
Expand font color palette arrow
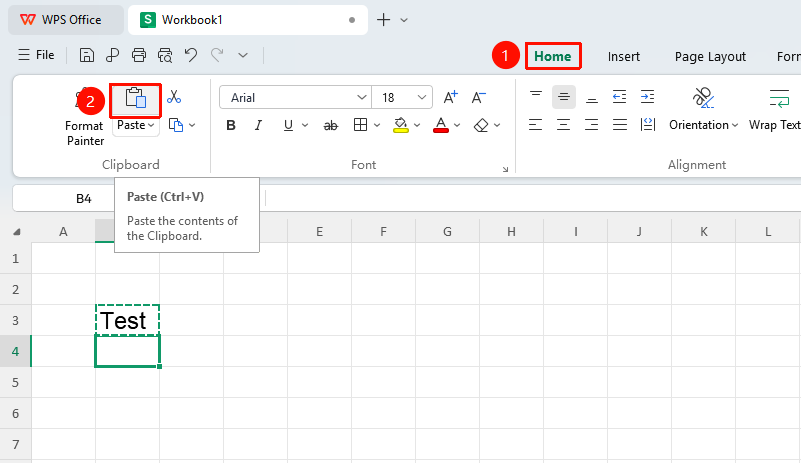(x=457, y=125)
